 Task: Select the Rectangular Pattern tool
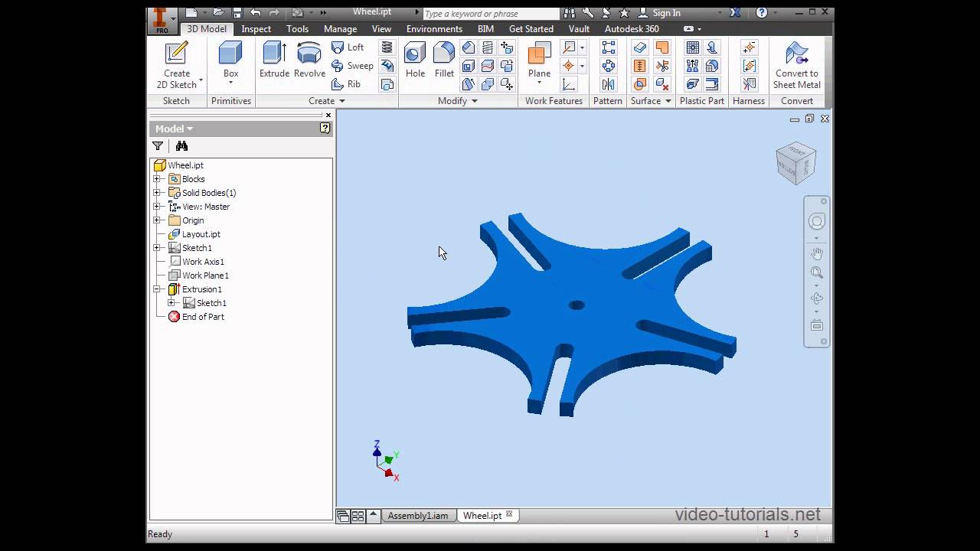[x=608, y=47]
